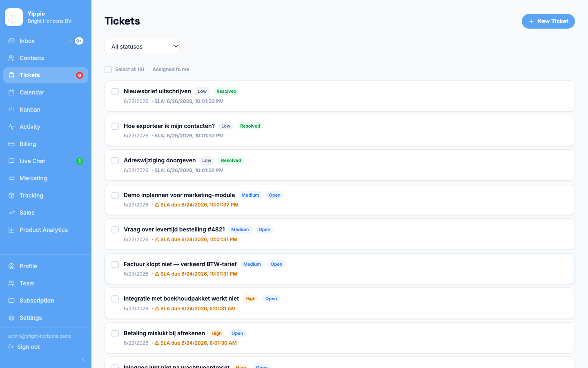Click the Calendar icon in sidebar
This screenshot has height=368, width=588.
click(x=11, y=92)
